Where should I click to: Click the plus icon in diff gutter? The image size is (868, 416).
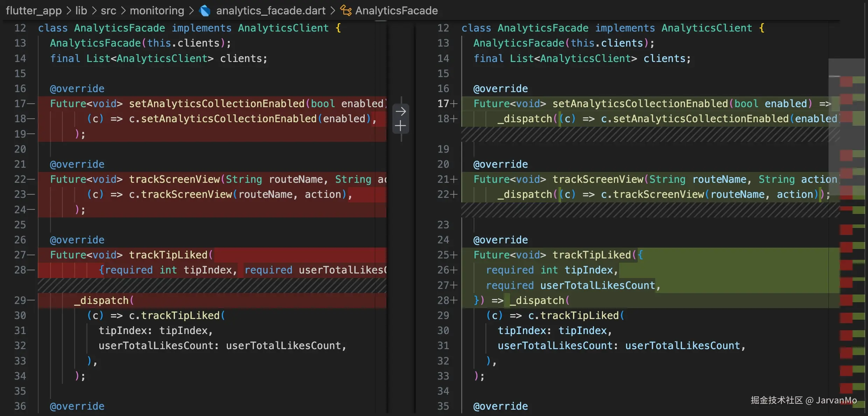tap(400, 126)
